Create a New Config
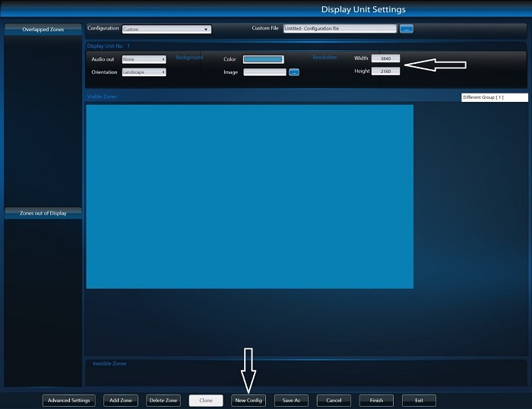 click(249, 401)
